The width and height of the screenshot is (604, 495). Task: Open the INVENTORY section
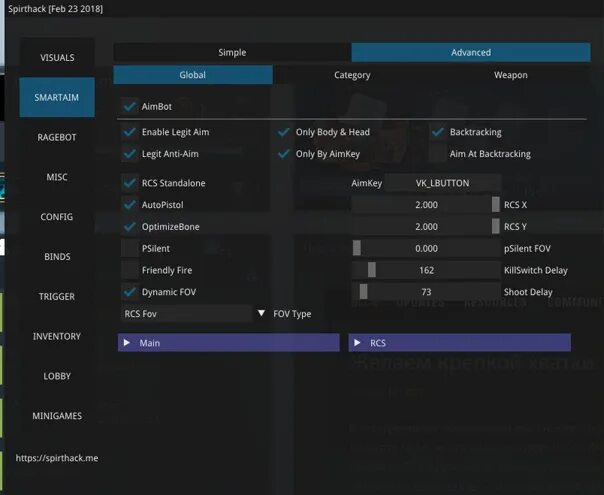click(57, 336)
